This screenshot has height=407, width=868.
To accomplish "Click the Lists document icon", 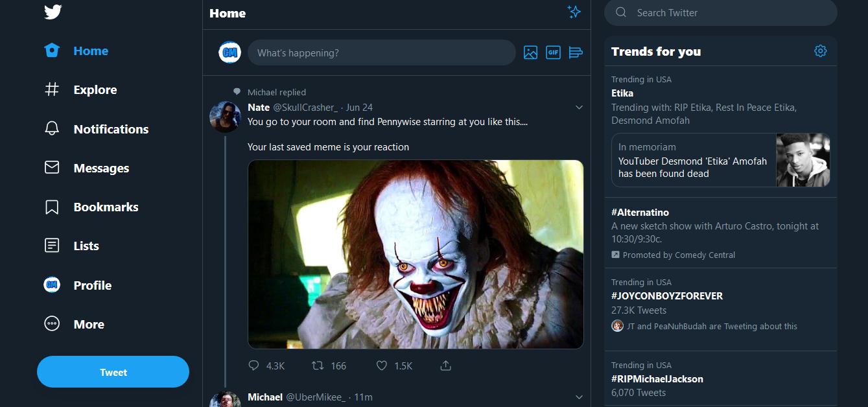I will tap(52, 246).
